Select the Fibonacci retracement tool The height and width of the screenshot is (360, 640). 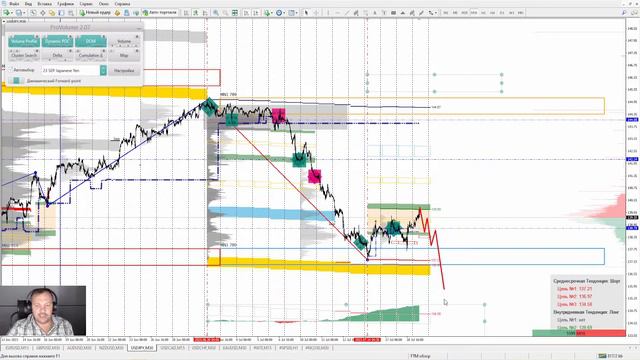coord(366,13)
